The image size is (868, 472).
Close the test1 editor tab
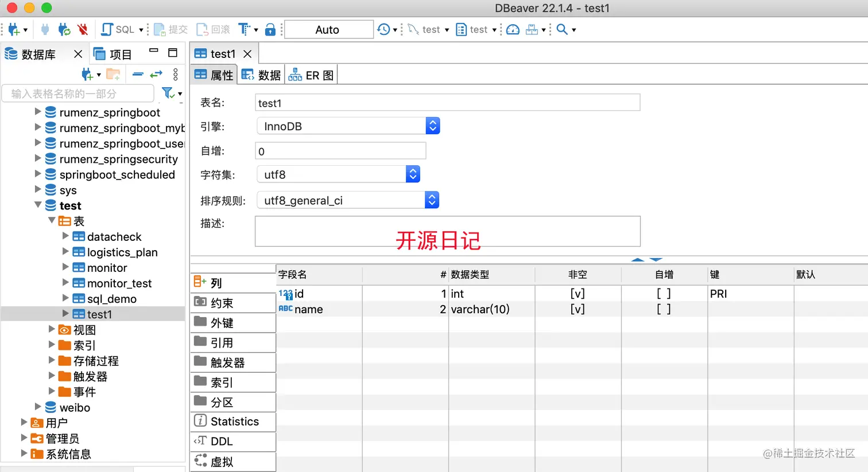[247, 53]
